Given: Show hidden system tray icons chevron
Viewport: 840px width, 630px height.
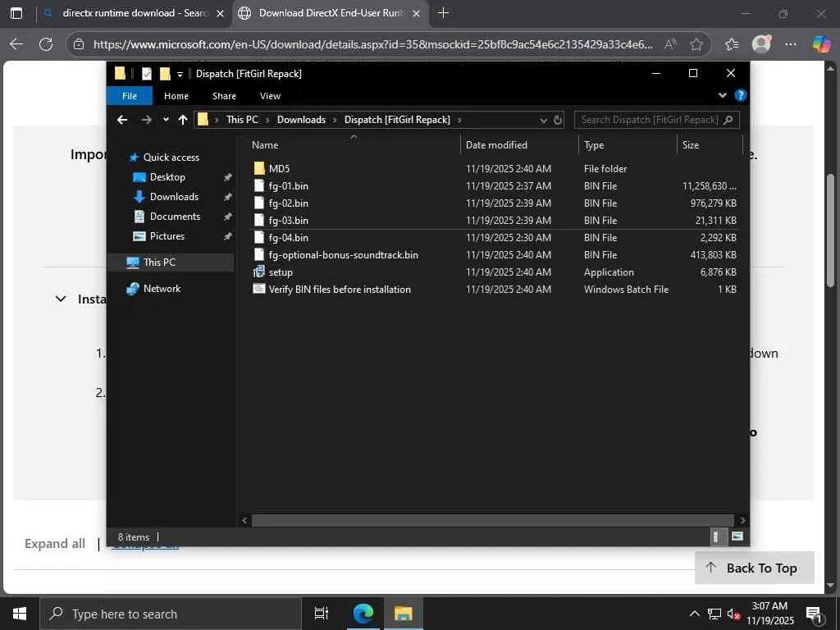Looking at the screenshot, I should click(694, 614).
